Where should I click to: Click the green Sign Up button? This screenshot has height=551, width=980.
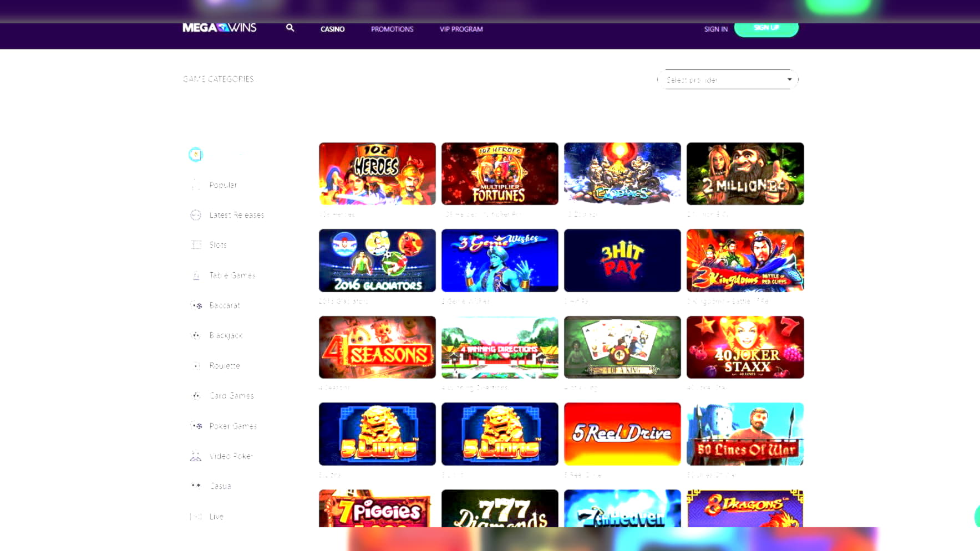766,28
